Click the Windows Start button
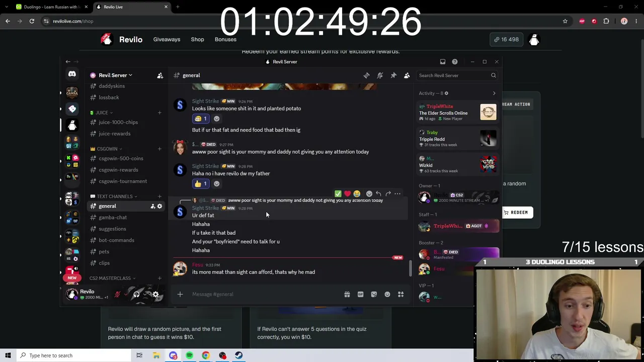The height and width of the screenshot is (362, 644). pyautogui.click(x=8, y=355)
